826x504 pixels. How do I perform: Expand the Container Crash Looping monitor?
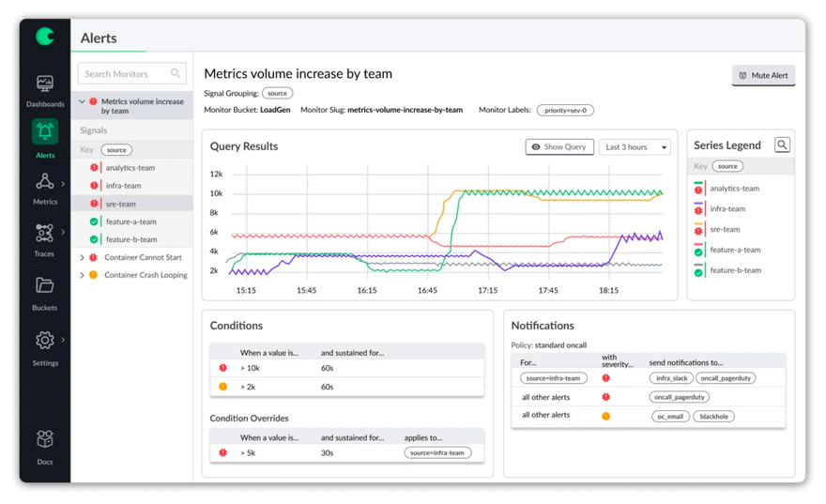82,275
